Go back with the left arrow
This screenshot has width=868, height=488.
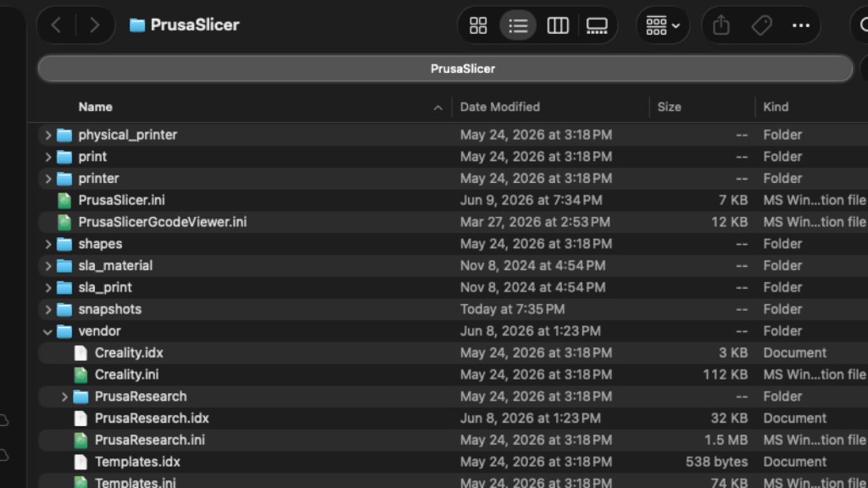(57, 25)
